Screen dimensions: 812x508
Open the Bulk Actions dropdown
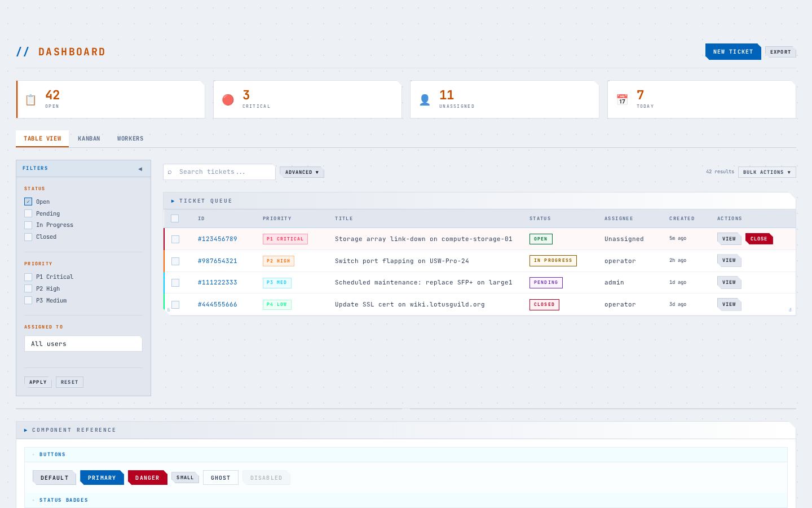tap(767, 172)
